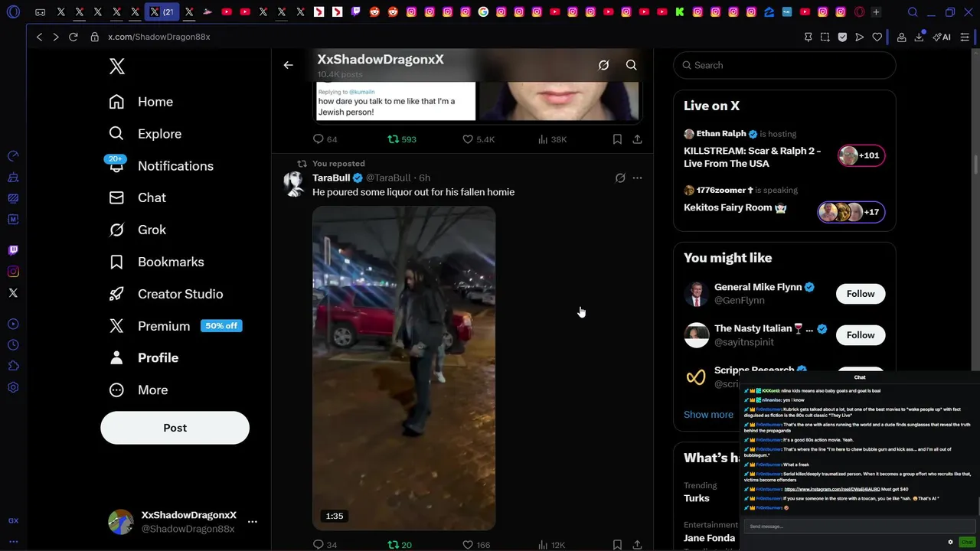980x551 pixels.
Task: Open the downloads icon in the browser toolbar
Action: (919, 37)
